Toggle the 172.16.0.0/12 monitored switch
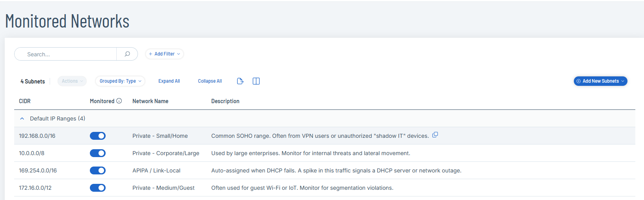Screen dimensions: 644x200 [98, 188]
